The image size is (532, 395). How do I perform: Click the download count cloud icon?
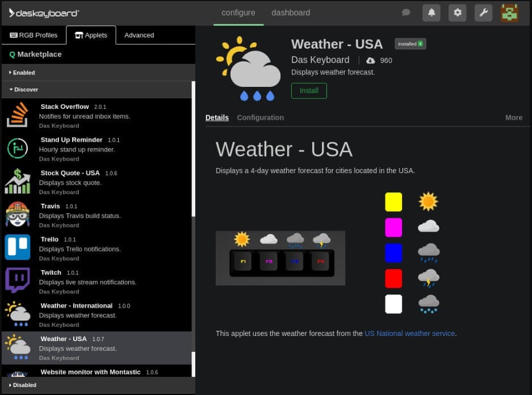(x=371, y=60)
